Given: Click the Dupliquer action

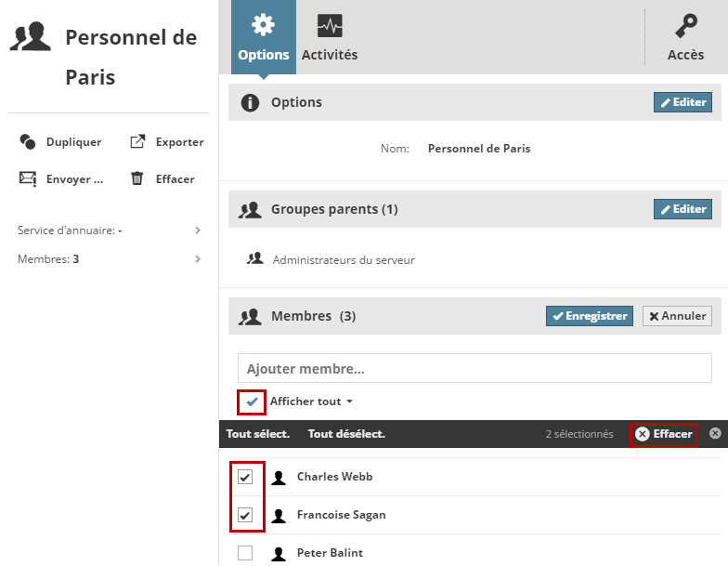Looking at the screenshot, I should tap(60, 141).
